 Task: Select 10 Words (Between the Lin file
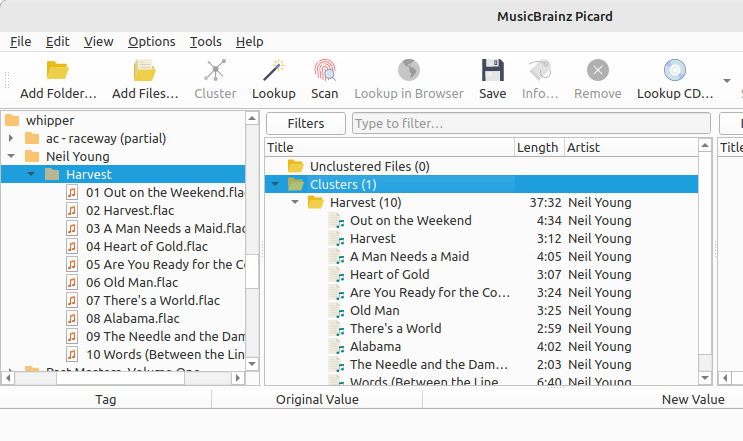click(165, 354)
